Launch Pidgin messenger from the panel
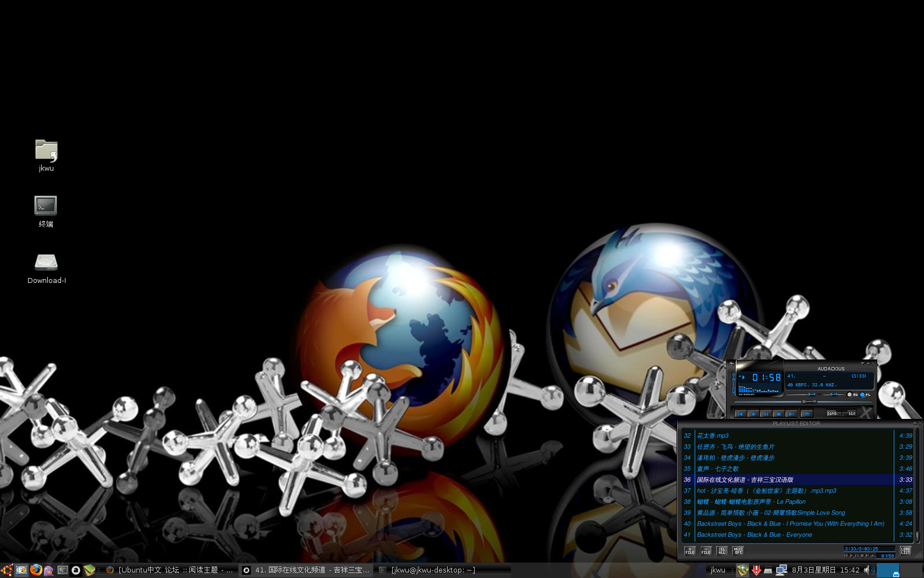This screenshot has width=924, height=578. [x=49, y=570]
